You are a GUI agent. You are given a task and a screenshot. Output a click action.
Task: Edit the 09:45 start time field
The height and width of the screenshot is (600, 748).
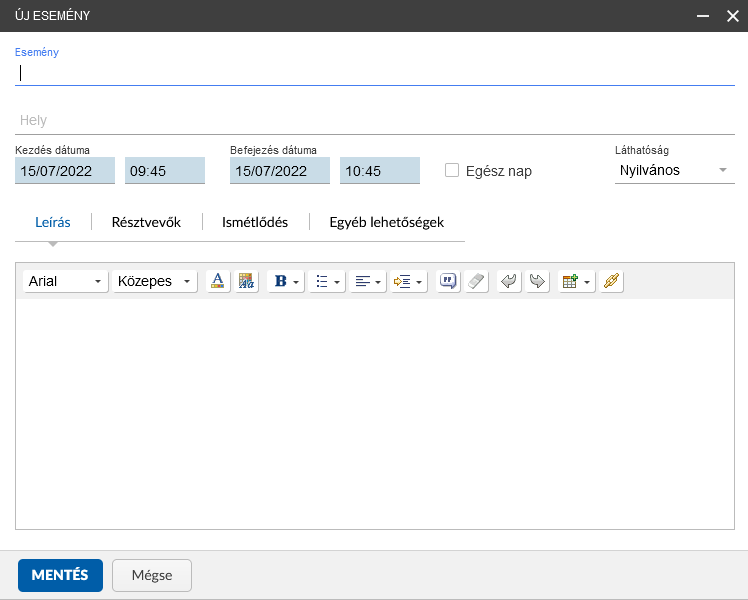[x=165, y=171]
